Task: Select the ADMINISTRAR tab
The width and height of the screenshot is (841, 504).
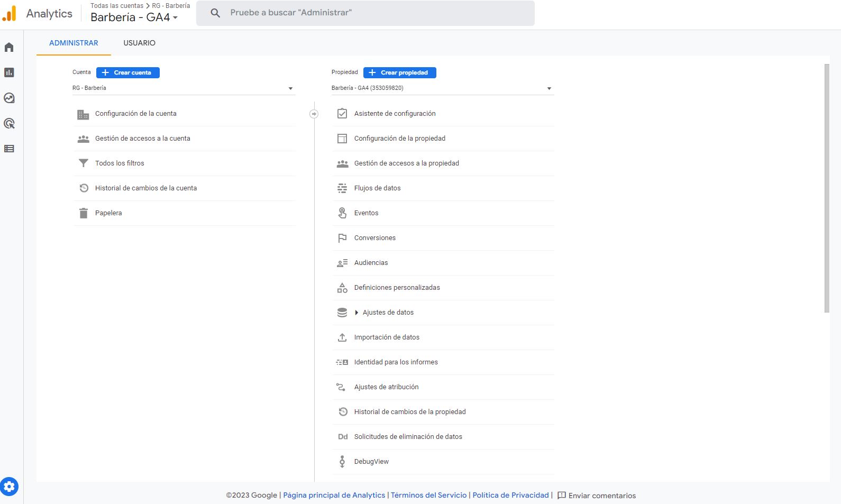Action: tap(74, 43)
